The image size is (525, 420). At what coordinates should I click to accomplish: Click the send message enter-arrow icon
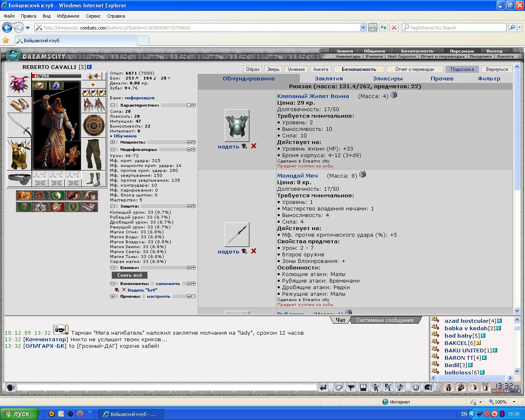pos(323,387)
